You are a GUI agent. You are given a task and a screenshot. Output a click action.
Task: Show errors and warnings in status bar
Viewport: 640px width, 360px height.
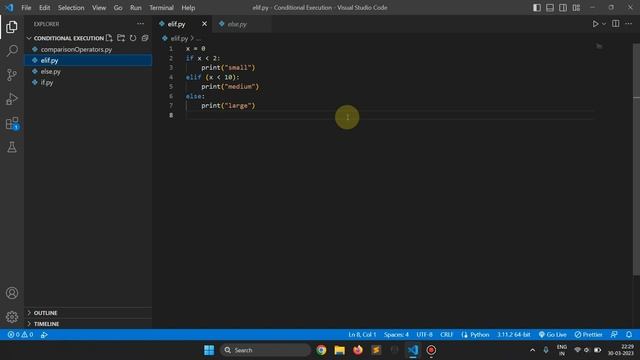pyautogui.click(x=20, y=335)
